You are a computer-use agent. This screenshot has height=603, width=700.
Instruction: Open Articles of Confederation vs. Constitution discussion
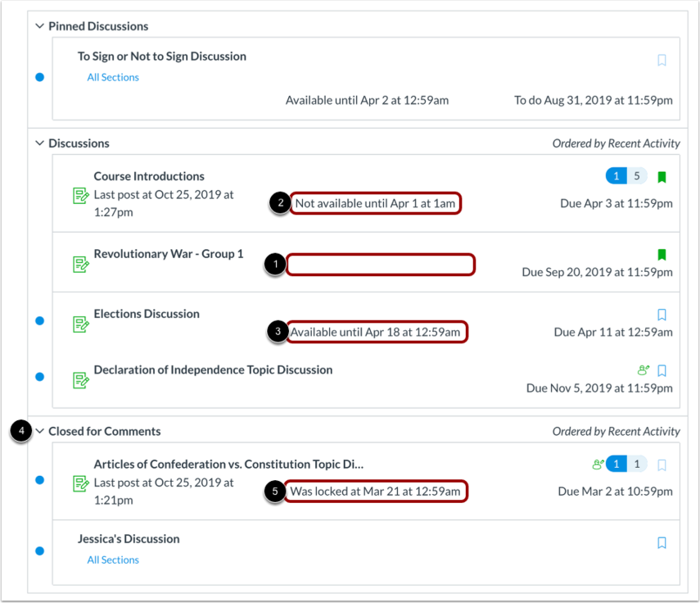coord(228,464)
